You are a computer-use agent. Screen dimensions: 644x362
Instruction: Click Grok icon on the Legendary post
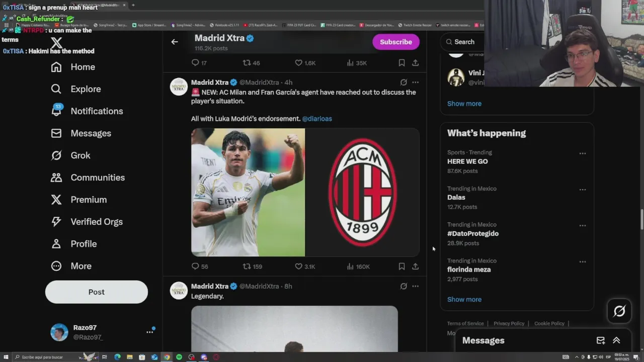[404, 286]
